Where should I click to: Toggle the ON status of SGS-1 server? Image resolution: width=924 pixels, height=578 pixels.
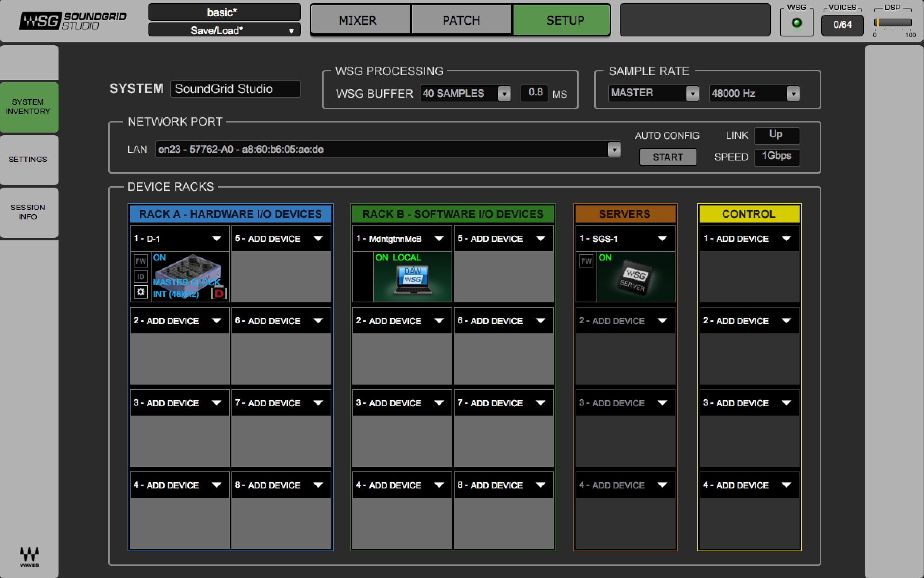(605, 257)
